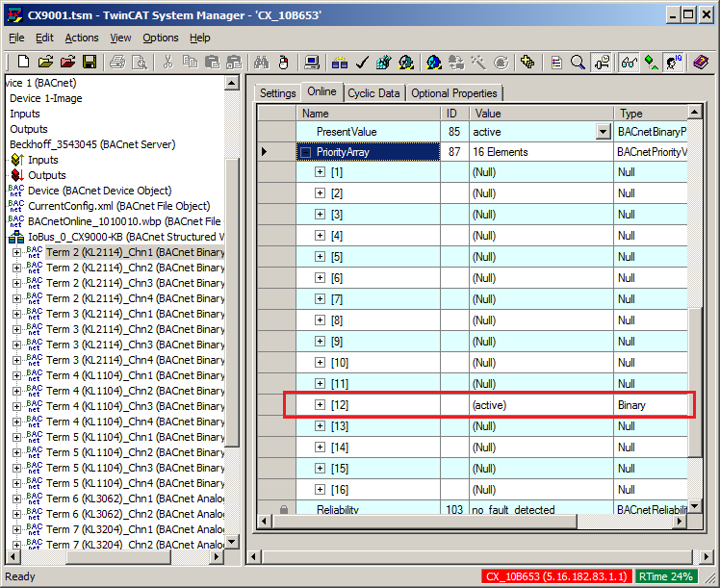Image resolution: width=720 pixels, height=588 pixels.
Task: Expand priority array element [1]
Action: pos(320,172)
